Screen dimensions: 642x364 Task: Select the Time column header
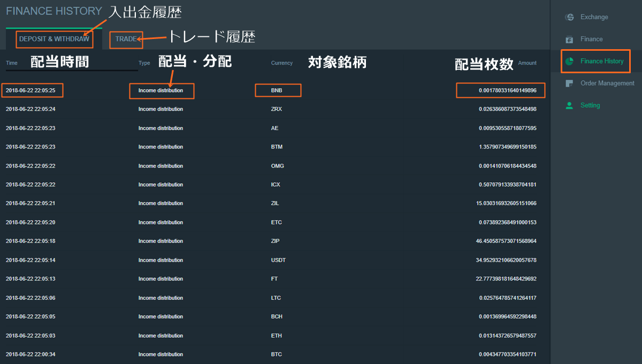[x=11, y=63]
